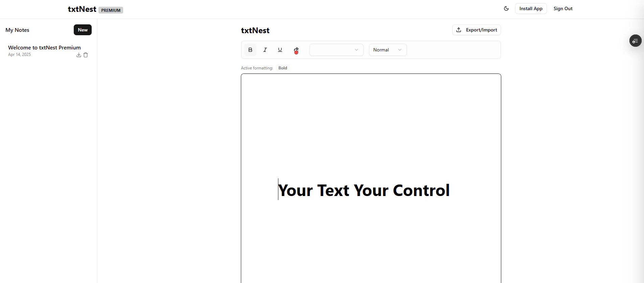Open the red text color picker
644x283 pixels.
tap(296, 50)
